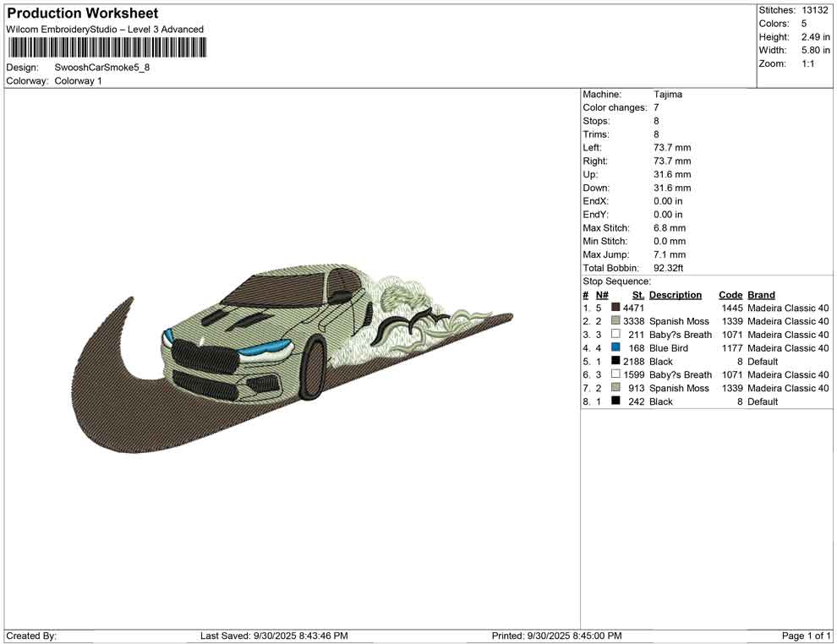This screenshot has width=837, height=644.
Task: Select the Blue Bird color swatch
Action: (x=615, y=348)
